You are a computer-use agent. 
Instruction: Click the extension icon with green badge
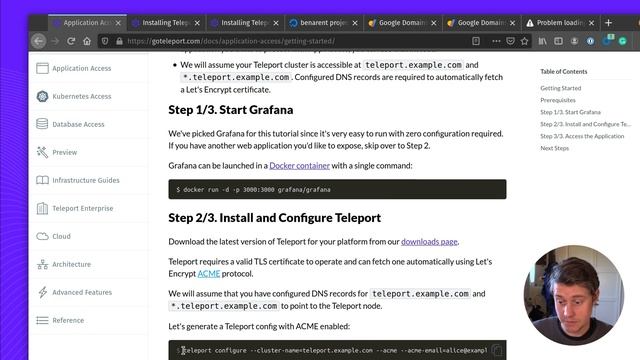click(607, 40)
